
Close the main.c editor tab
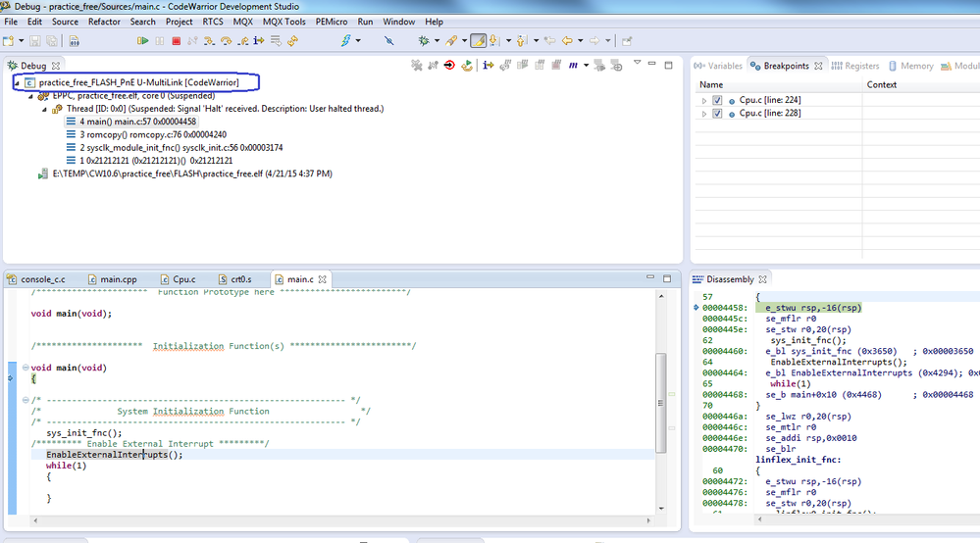(x=321, y=279)
